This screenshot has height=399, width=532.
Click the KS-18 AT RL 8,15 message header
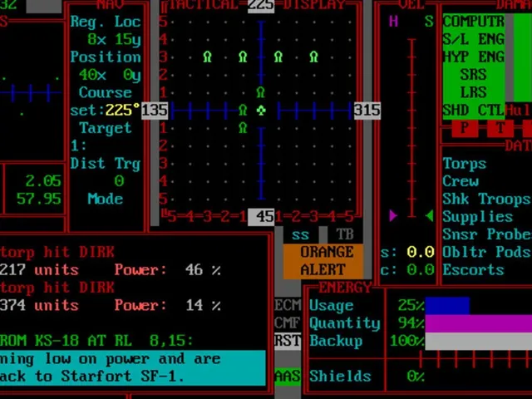point(96,341)
